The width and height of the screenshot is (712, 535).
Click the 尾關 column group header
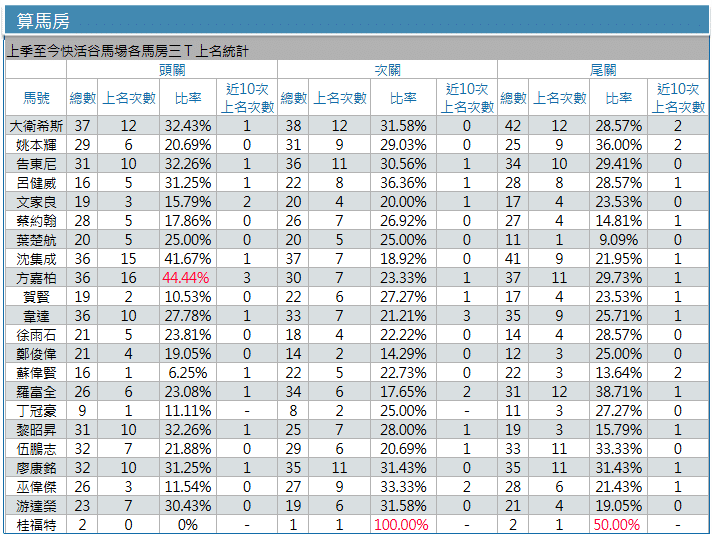pyautogui.click(x=603, y=70)
